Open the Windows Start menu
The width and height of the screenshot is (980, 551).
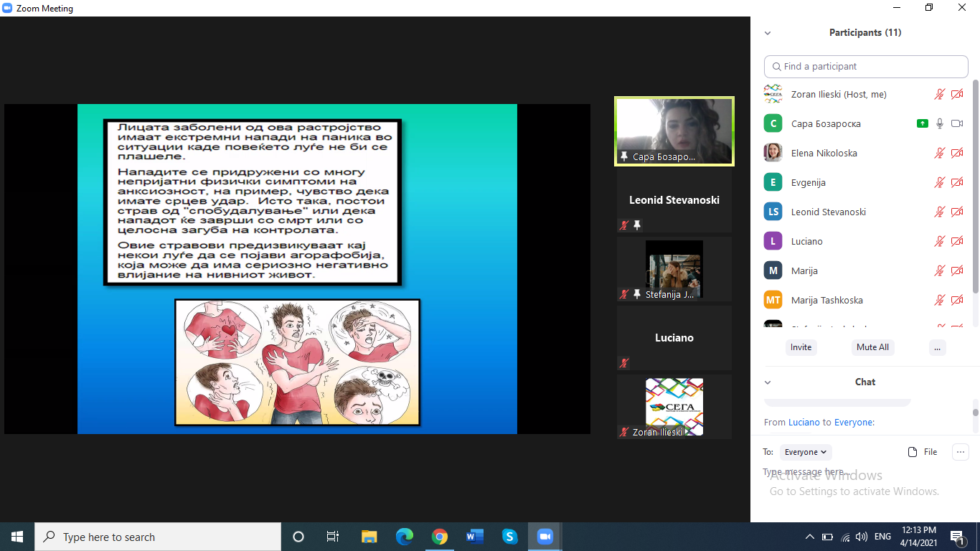[x=17, y=537]
